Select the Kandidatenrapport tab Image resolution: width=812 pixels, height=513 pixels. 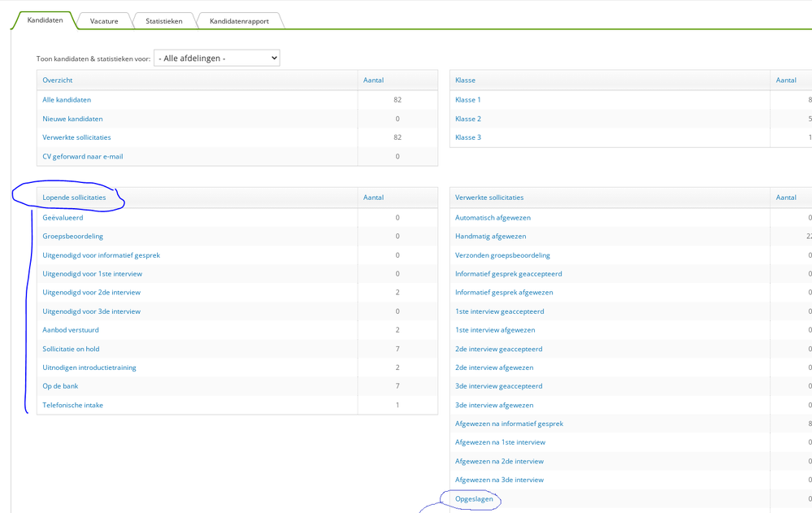tap(239, 21)
